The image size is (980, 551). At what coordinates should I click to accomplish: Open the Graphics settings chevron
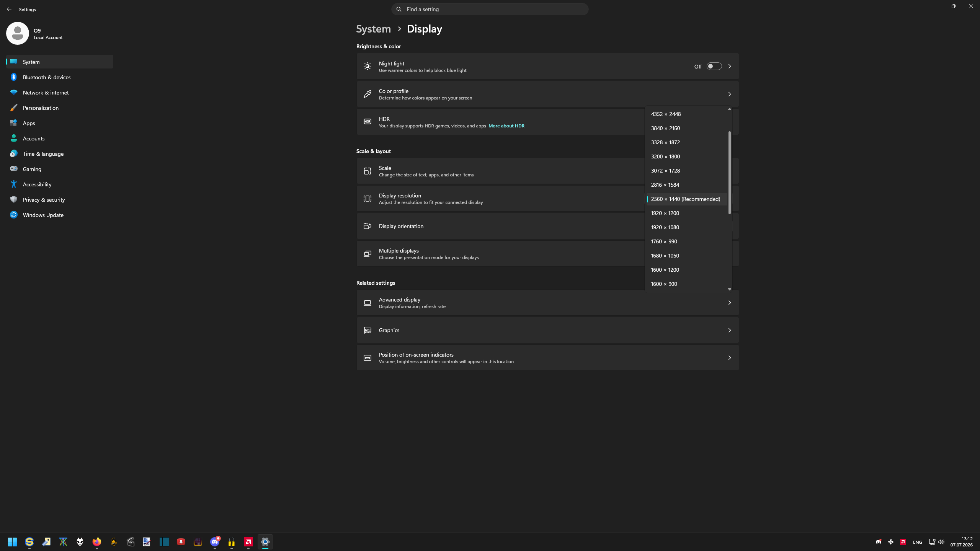coord(730,330)
